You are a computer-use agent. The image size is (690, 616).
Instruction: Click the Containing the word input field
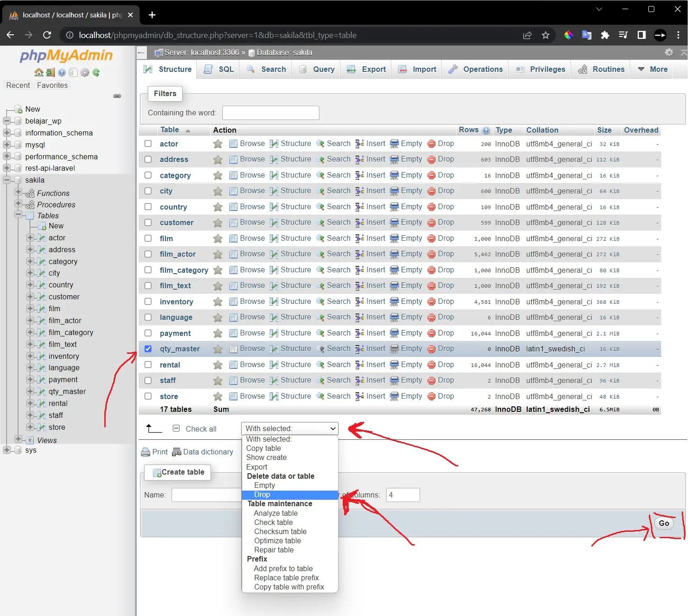(271, 113)
